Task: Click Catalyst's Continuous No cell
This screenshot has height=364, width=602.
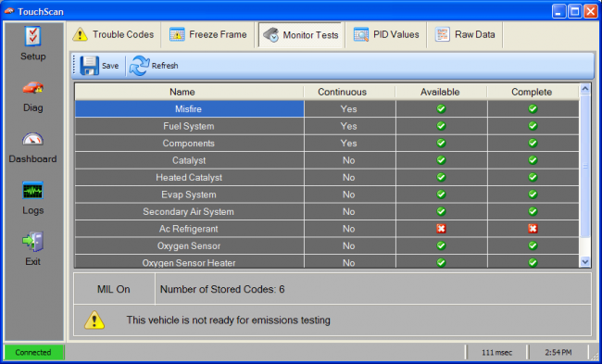Action: click(x=349, y=160)
